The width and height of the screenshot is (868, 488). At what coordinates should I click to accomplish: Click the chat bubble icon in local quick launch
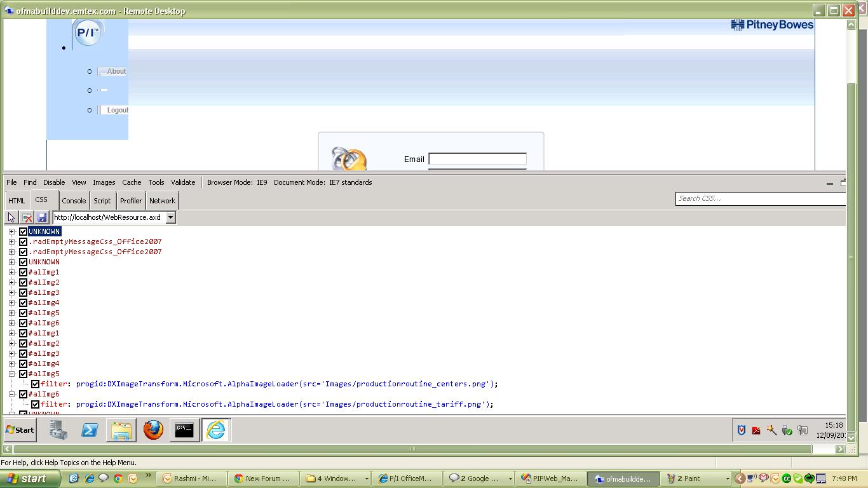(104, 478)
